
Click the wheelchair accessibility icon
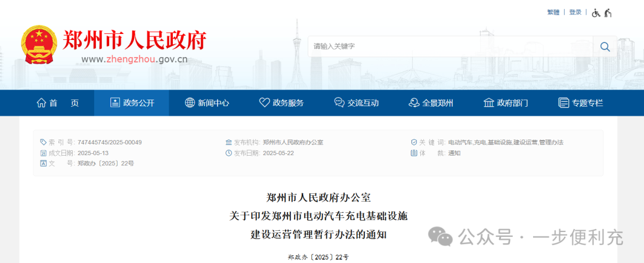coord(596,13)
